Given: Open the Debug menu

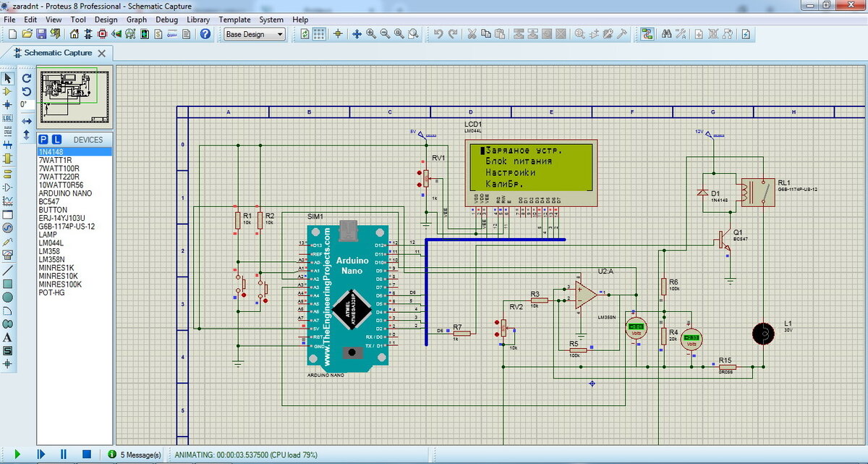Looking at the screenshot, I should pyautogui.click(x=166, y=20).
